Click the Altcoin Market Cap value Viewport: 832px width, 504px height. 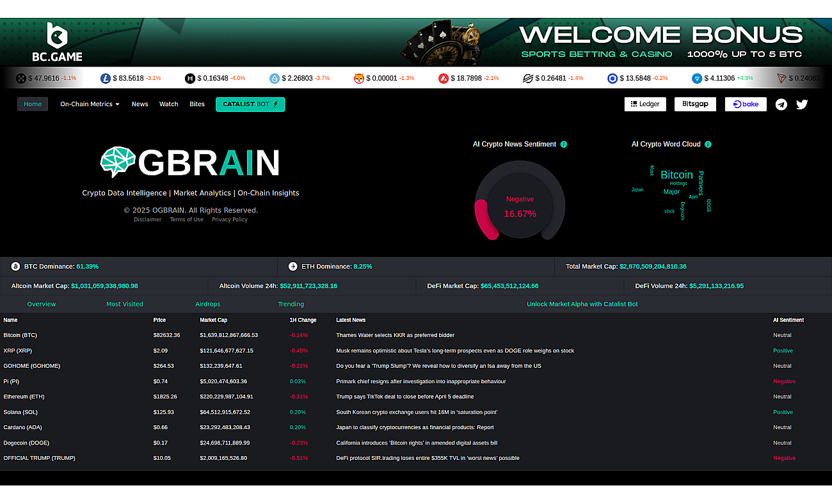coord(104,286)
